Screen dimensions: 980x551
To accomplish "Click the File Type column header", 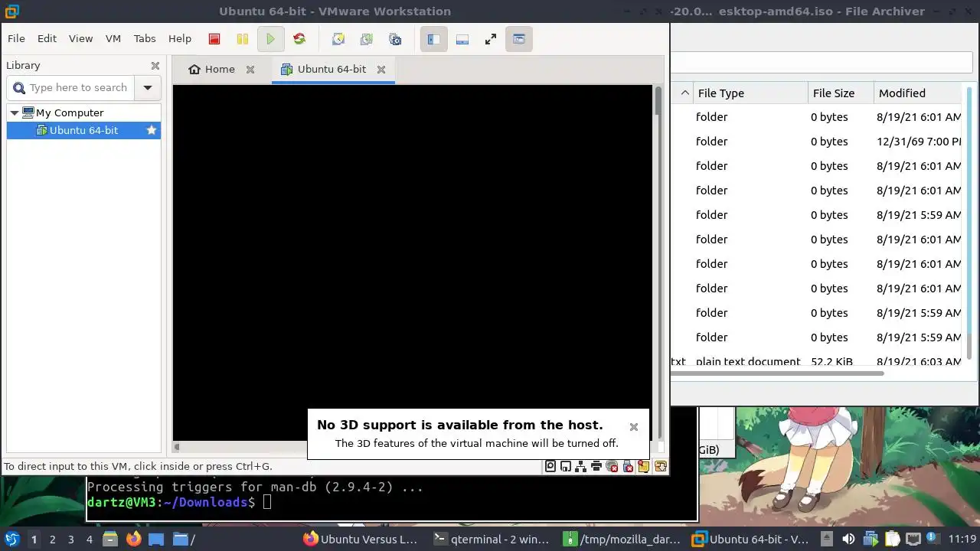I will 750,93.
